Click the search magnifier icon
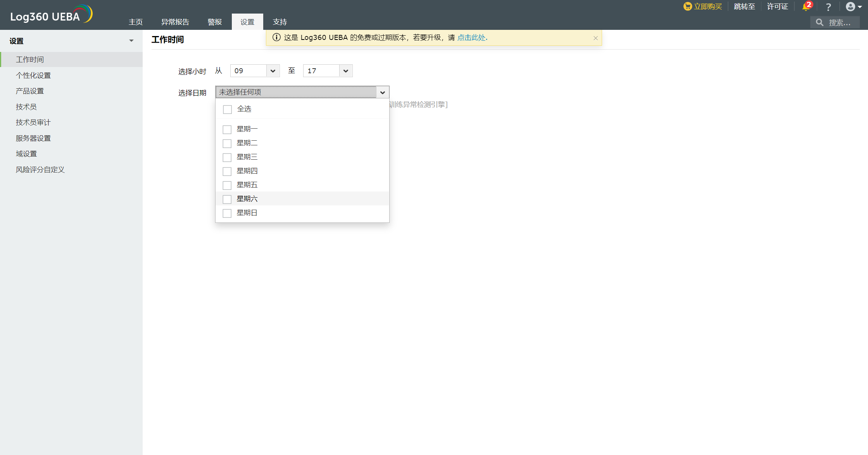Image resolution: width=868 pixels, height=455 pixels. coord(820,22)
